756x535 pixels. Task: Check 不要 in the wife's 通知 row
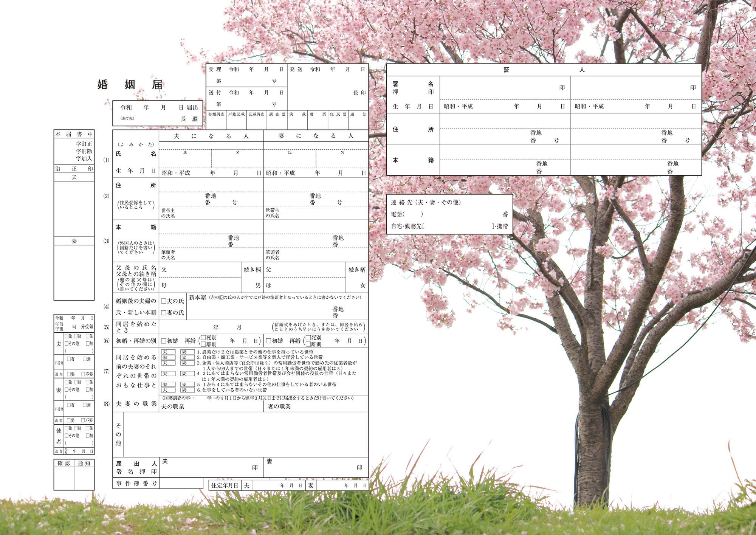[83, 420]
